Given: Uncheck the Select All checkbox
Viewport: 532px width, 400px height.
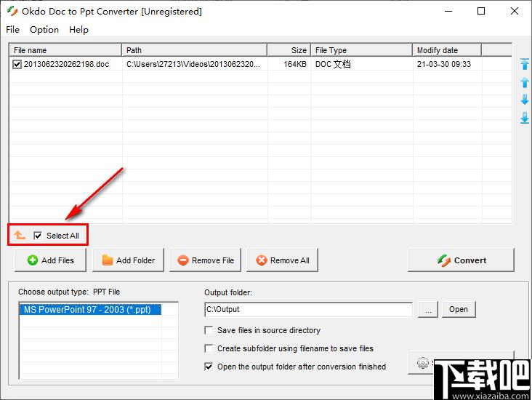Looking at the screenshot, I should point(38,236).
